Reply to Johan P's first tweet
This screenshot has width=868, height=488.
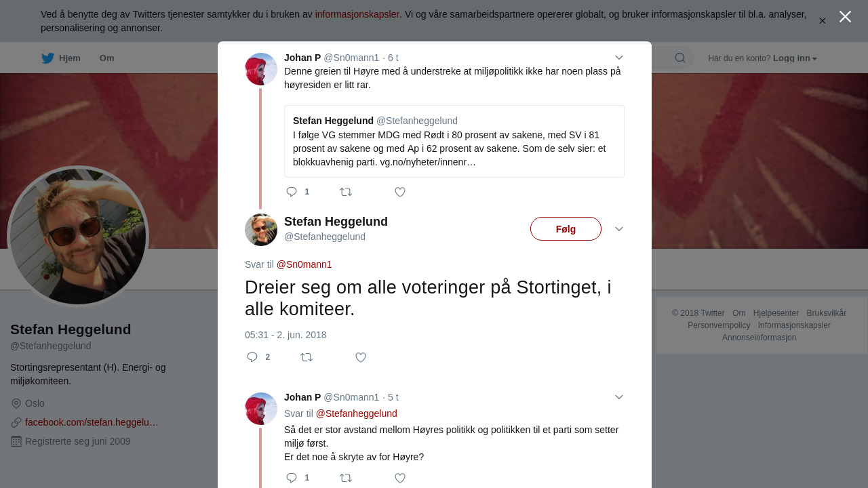click(292, 192)
